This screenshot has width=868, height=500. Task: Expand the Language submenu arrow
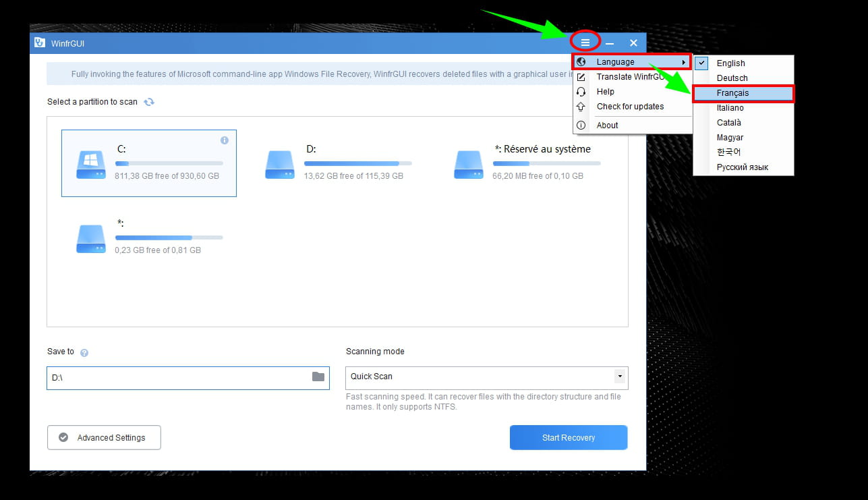click(x=684, y=63)
